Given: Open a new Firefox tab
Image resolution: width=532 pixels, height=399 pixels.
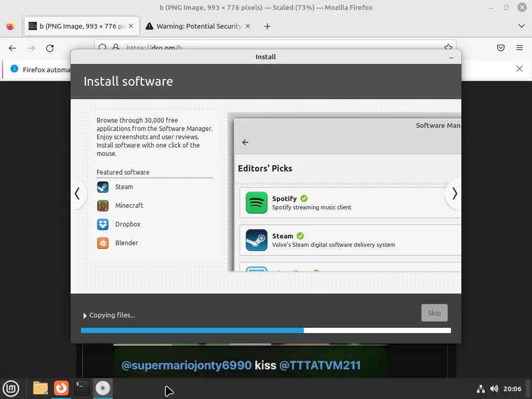Looking at the screenshot, I should coord(268,26).
